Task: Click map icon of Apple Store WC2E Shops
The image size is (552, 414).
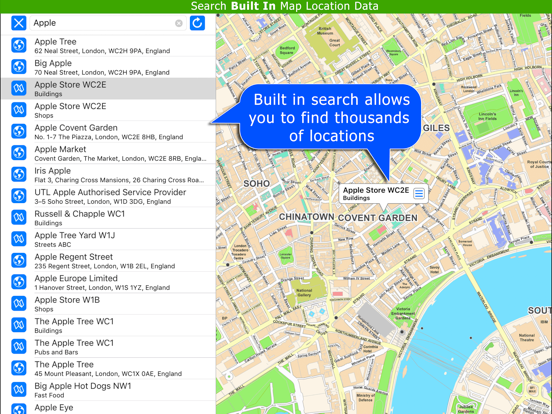Action: point(19,110)
